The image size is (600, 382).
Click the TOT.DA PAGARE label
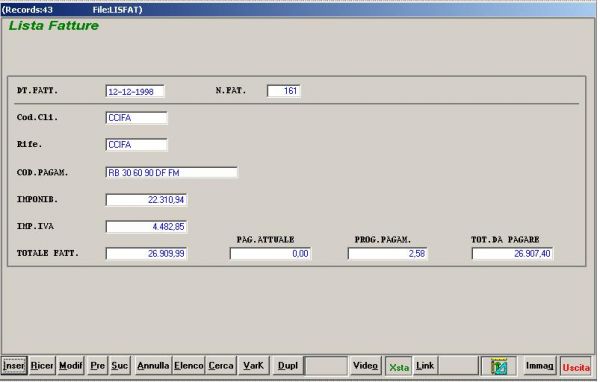[x=505, y=240]
